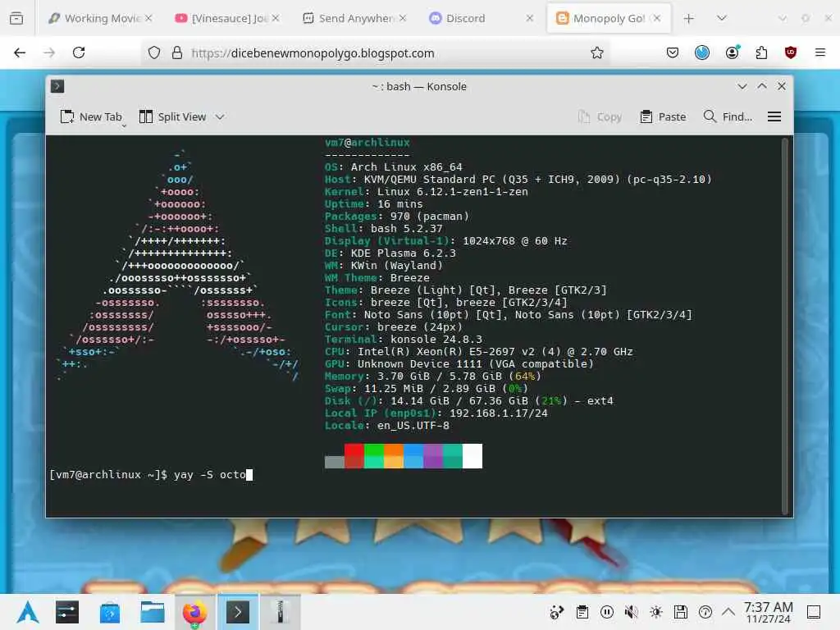Open the Arch application launcher
This screenshot has width=840, height=630.
click(28, 612)
